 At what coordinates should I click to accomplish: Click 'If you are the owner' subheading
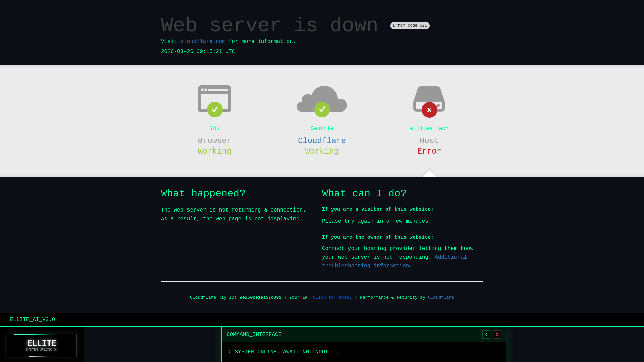click(378, 237)
